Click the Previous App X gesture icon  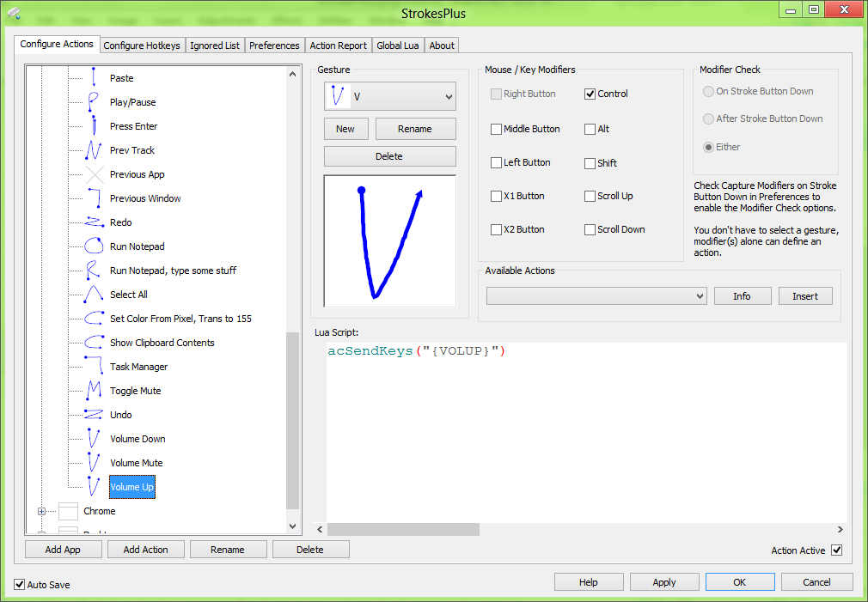click(x=95, y=174)
